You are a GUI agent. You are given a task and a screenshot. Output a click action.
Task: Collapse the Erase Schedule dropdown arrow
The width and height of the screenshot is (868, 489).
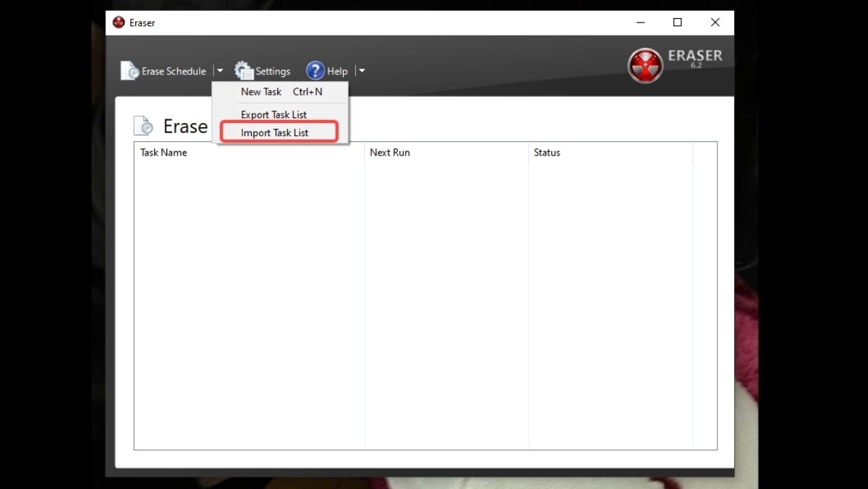point(220,71)
